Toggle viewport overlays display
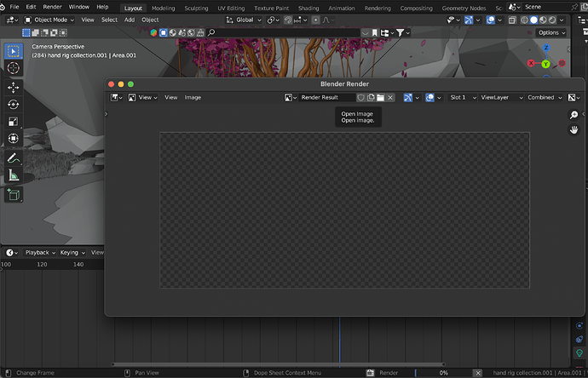The height and width of the screenshot is (378, 588). [x=491, y=20]
